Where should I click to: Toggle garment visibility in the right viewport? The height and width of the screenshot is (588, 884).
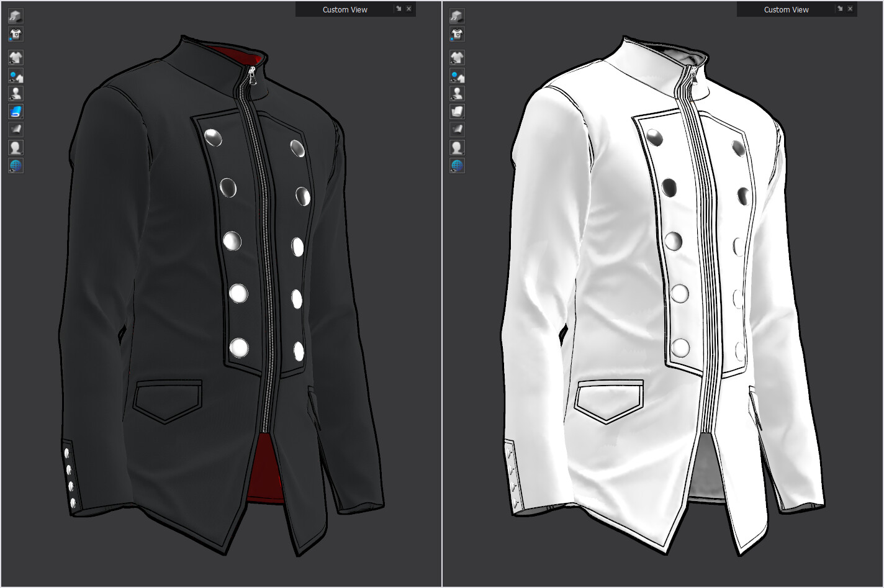tap(457, 57)
